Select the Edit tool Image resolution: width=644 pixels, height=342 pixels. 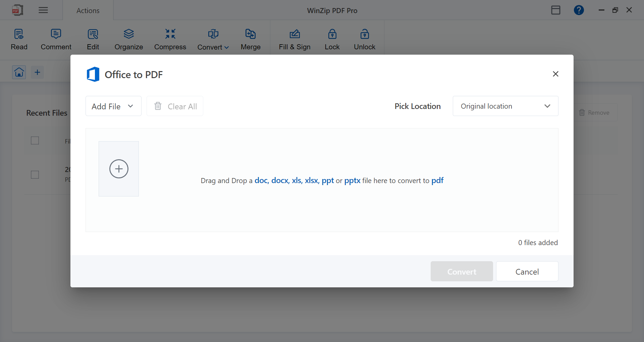click(x=93, y=39)
